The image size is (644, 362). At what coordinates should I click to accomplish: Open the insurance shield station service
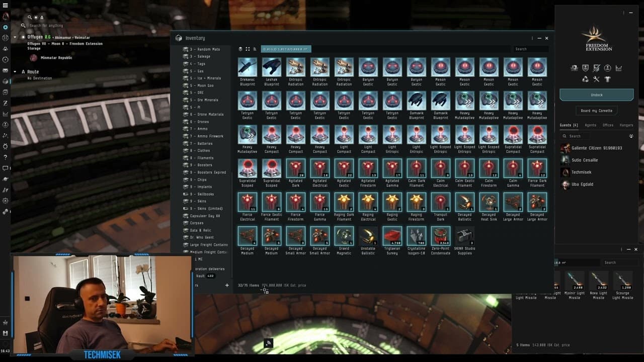pos(585,68)
